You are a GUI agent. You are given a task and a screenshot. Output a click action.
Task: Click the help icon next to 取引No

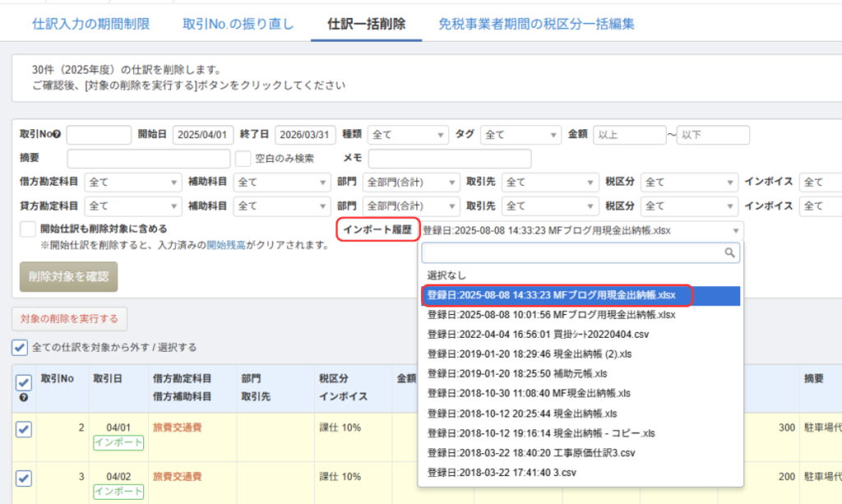(57, 135)
